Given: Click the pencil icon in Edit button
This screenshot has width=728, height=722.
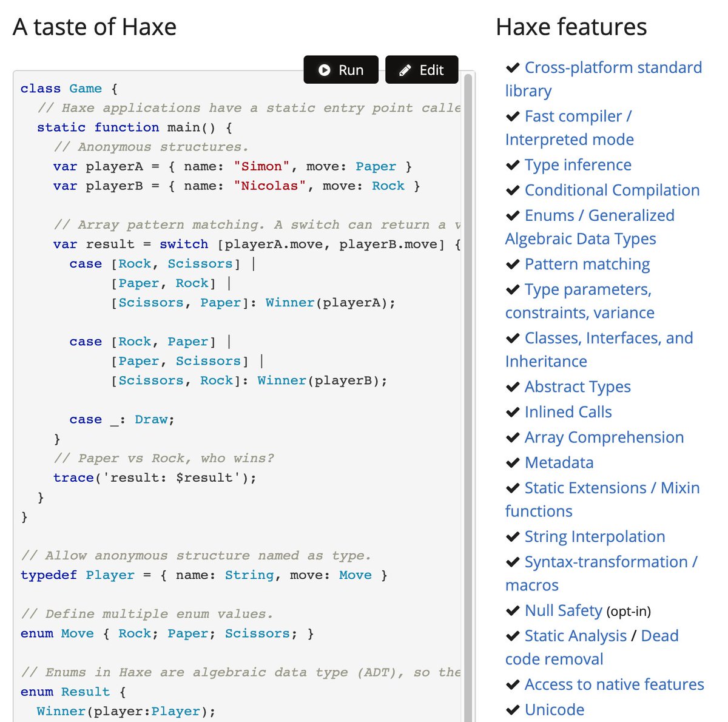Looking at the screenshot, I should click(x=405, y=70).
